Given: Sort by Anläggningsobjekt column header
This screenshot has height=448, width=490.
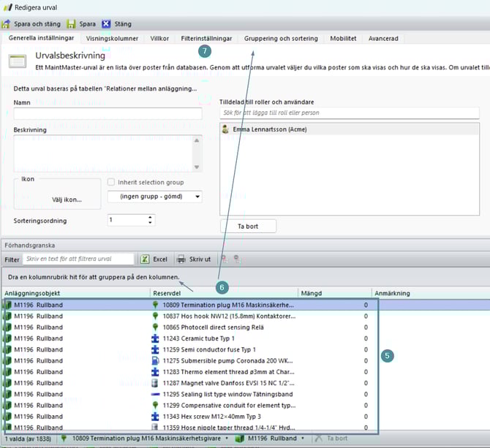Looking at the screenshot, I should click(75, 293).
